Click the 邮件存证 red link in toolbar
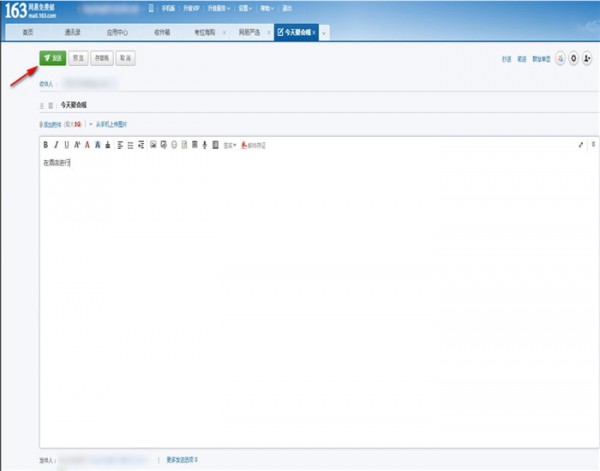 click(x=253, y=145)
